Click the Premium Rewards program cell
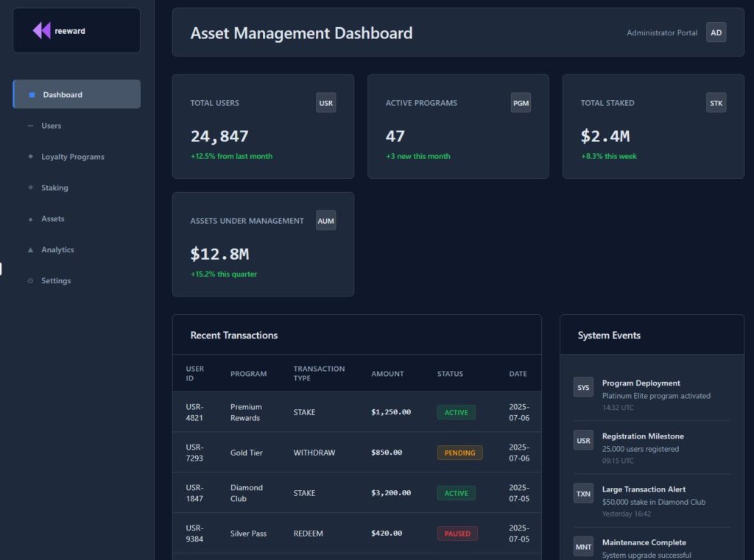Image resolution: width=754 pixels, height=560 pixels. pos(246,412)
